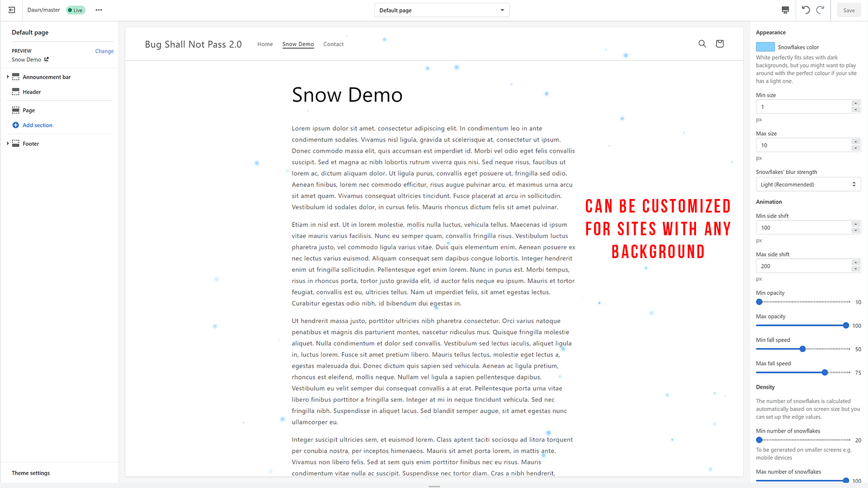
Task: Click the exit editor back icon
Action: 11,10
